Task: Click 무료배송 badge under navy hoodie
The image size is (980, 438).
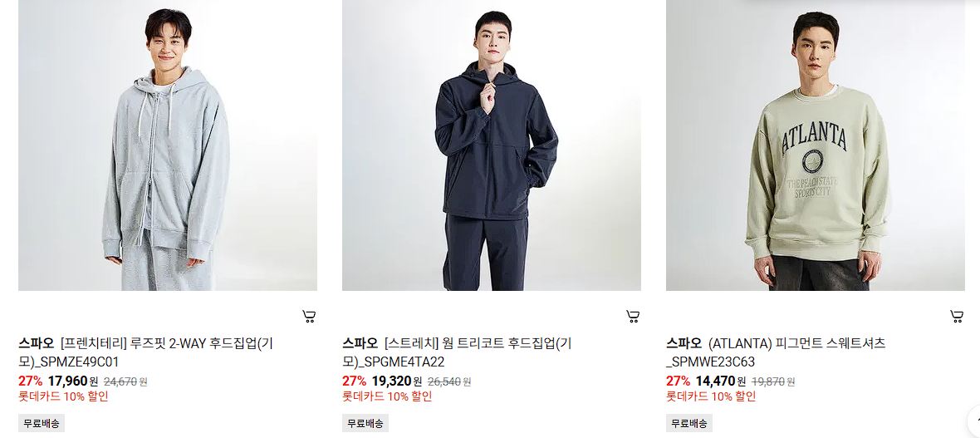Action: (365, 423)
